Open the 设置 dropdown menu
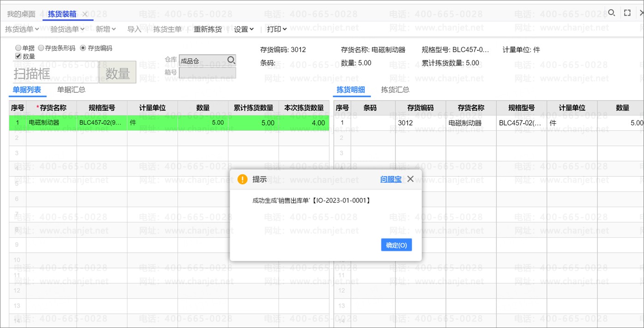This screenshot has height=328, width=644. (244, 29)
